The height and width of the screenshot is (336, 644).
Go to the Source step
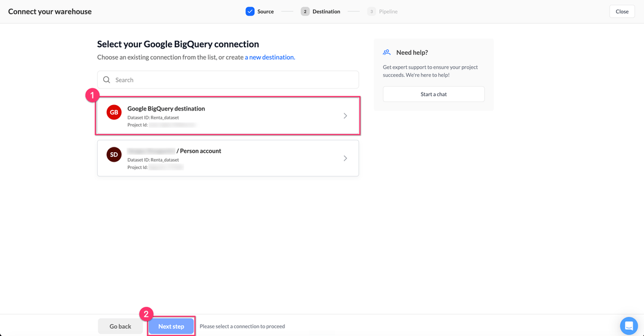coord(265,11)
